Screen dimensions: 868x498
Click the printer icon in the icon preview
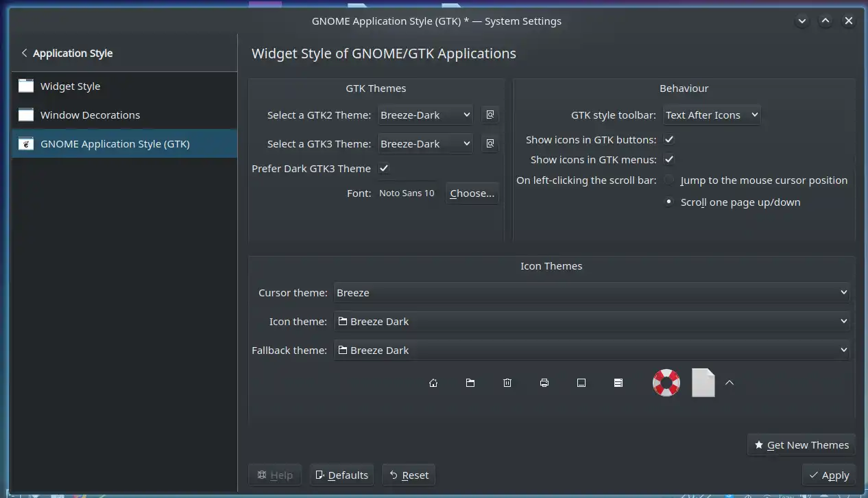coord(544,383)
